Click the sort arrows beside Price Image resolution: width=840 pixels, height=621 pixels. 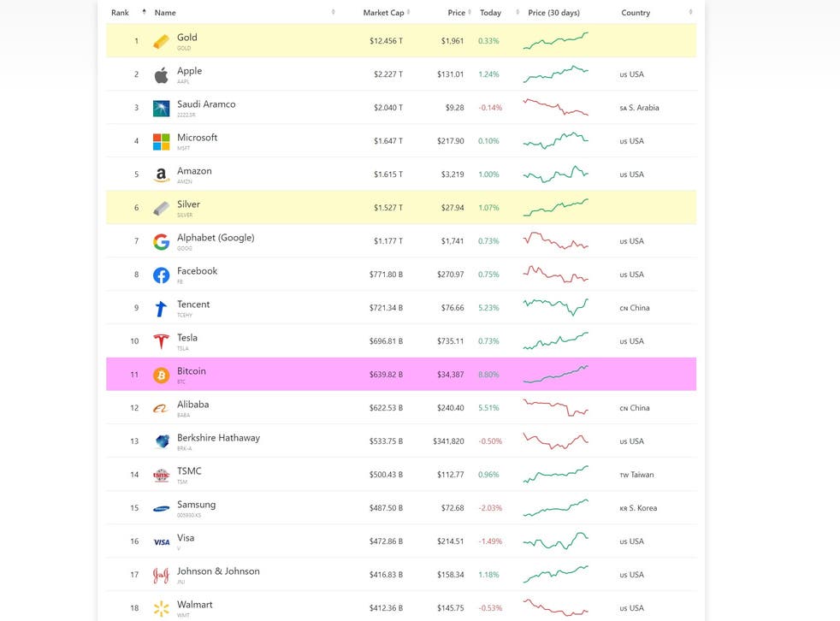tap(470, 12)
